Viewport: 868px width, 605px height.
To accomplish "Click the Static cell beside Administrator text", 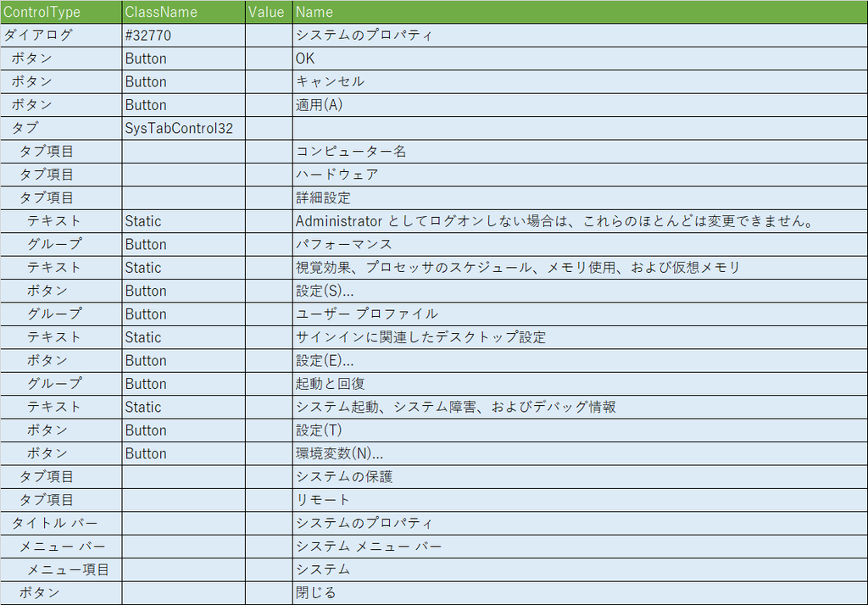I will [183, 221].
